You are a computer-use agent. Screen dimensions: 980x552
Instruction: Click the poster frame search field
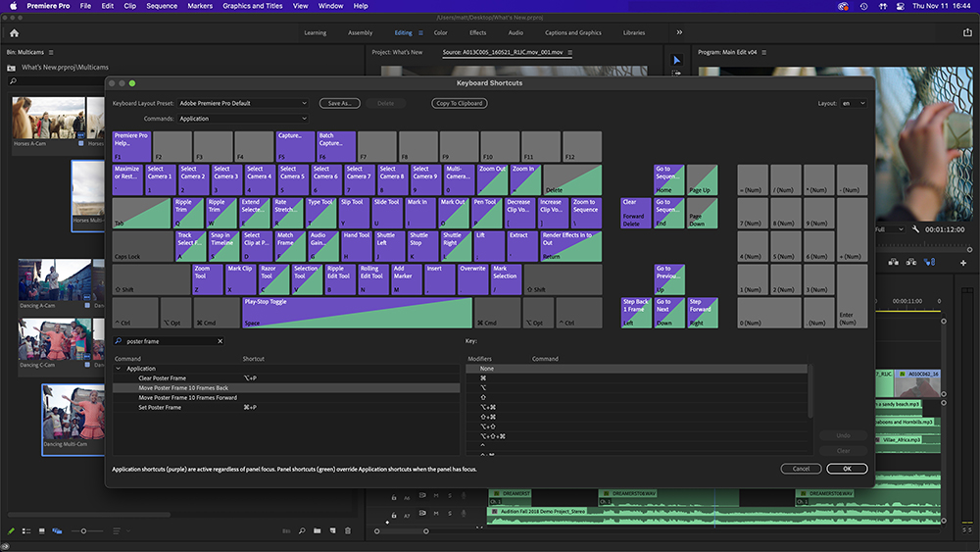coord(169,341)
